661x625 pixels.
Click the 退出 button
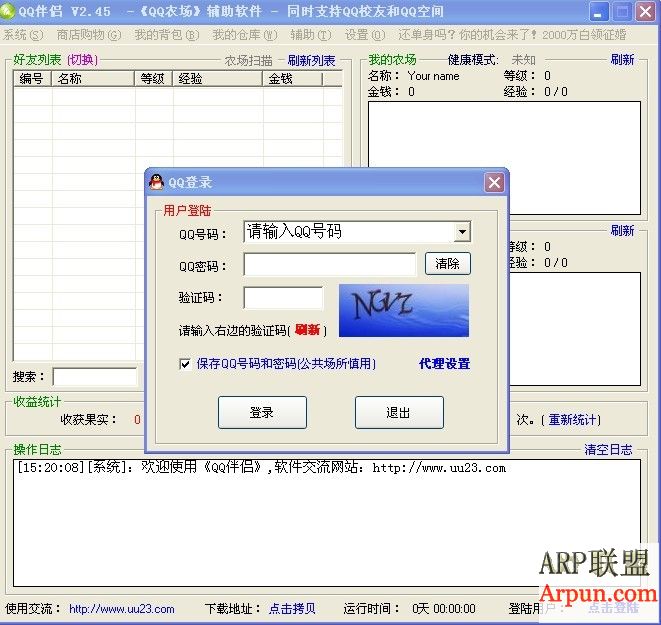tap(399, 412)
